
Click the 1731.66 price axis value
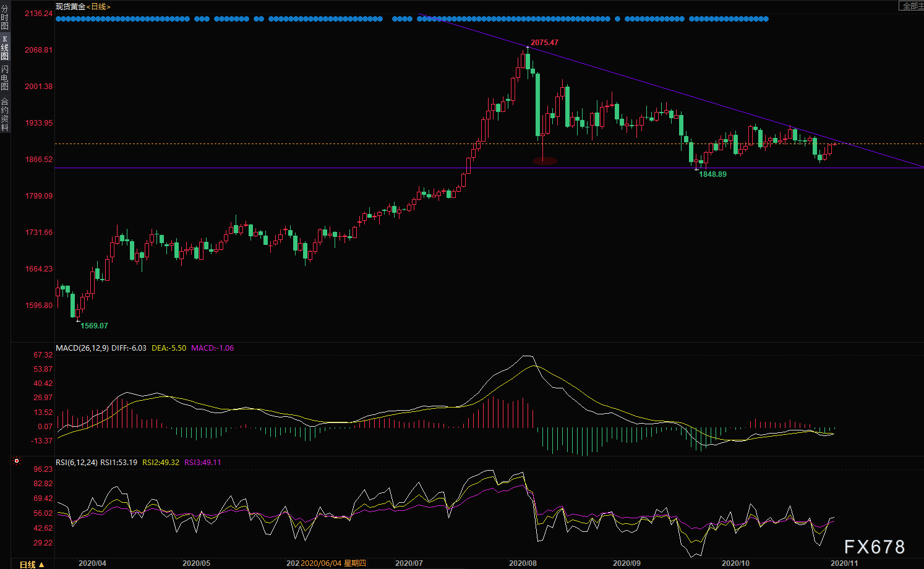(x=38, y=233)
